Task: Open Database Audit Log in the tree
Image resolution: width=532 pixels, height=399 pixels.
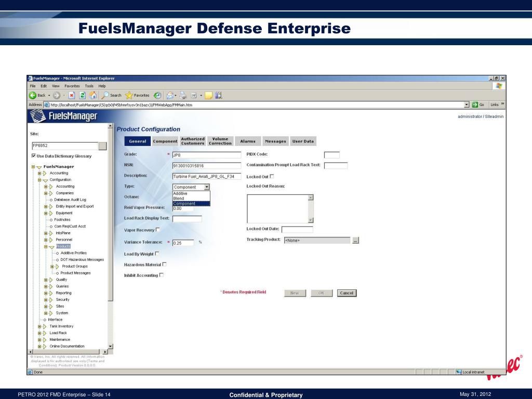Action: pos(70,200)
